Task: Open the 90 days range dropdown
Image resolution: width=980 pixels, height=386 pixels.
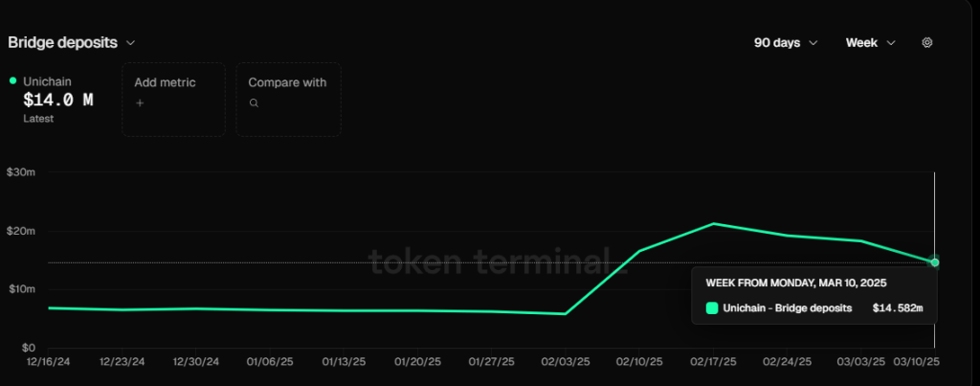Action: pos(786,42)
